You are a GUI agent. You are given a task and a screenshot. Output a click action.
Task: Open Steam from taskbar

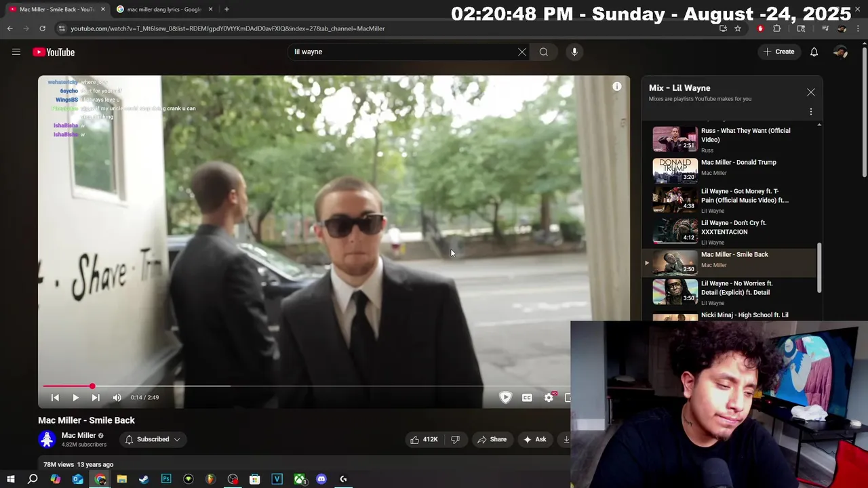[x=144, y=479]
